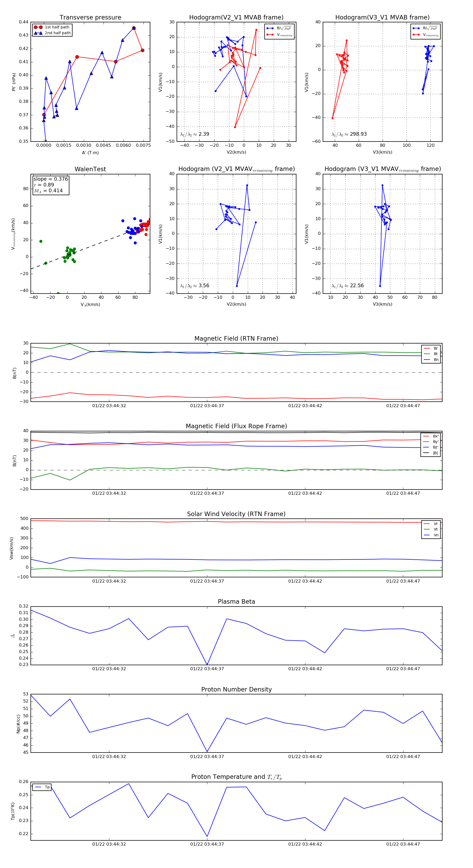Select 'B/√μ0ρ' legend entry in V2_V1 MVAB hodogram
The image size is (473, 868).
point(279,28)
